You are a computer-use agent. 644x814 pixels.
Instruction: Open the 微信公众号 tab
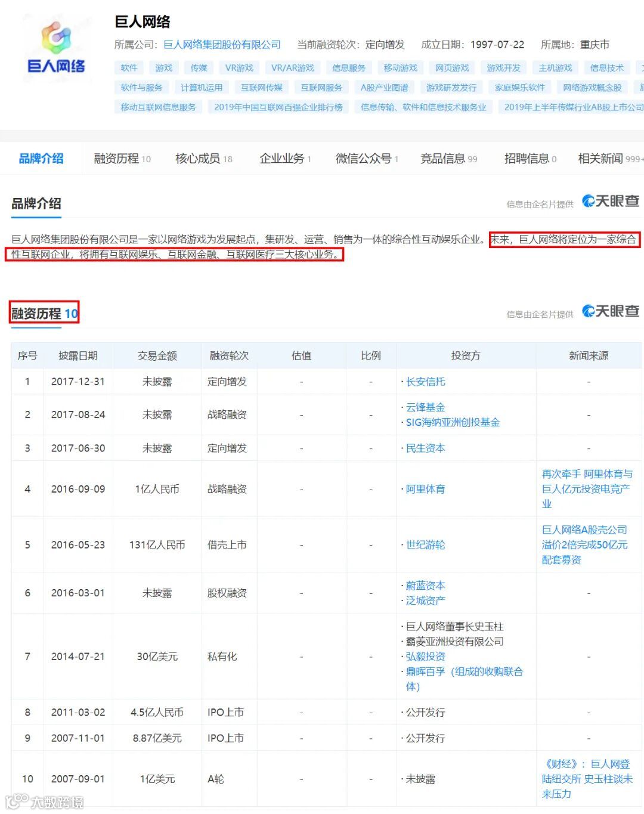pyautogui.click(x=367, y=159)
